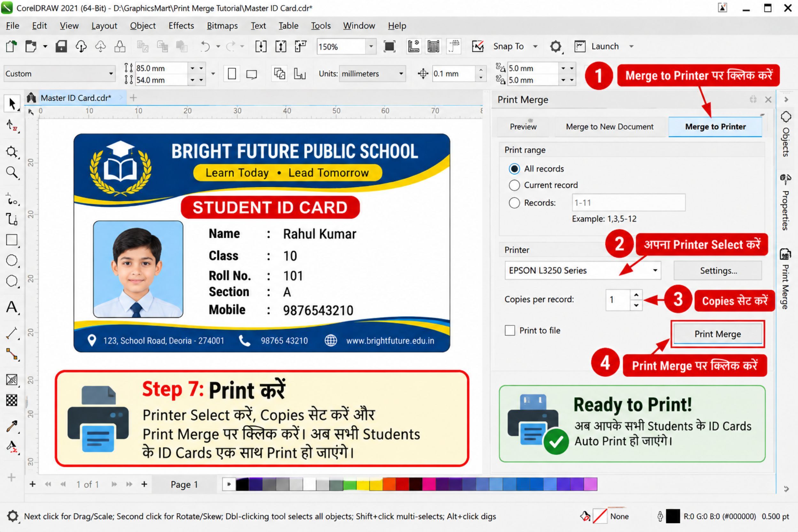Open the Open-file dropdown arrow
The width and height of the screenshot is (798, 532).
pos(45,46)
